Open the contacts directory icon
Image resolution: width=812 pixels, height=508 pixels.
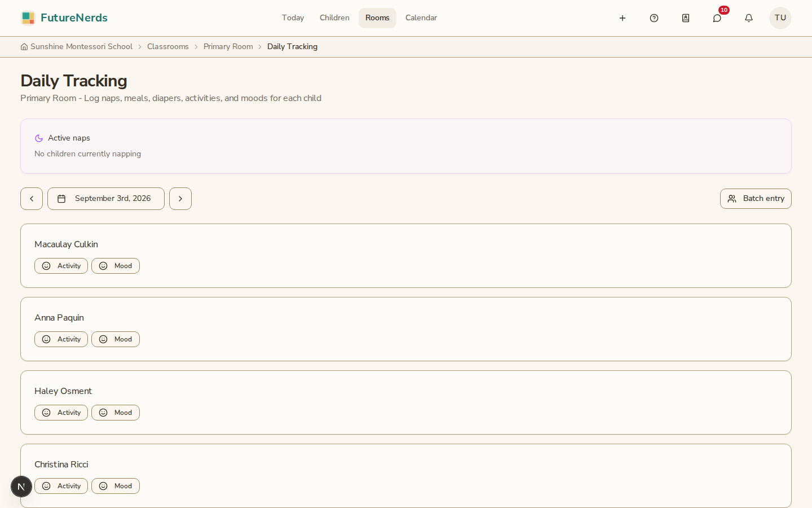[686, 18]
